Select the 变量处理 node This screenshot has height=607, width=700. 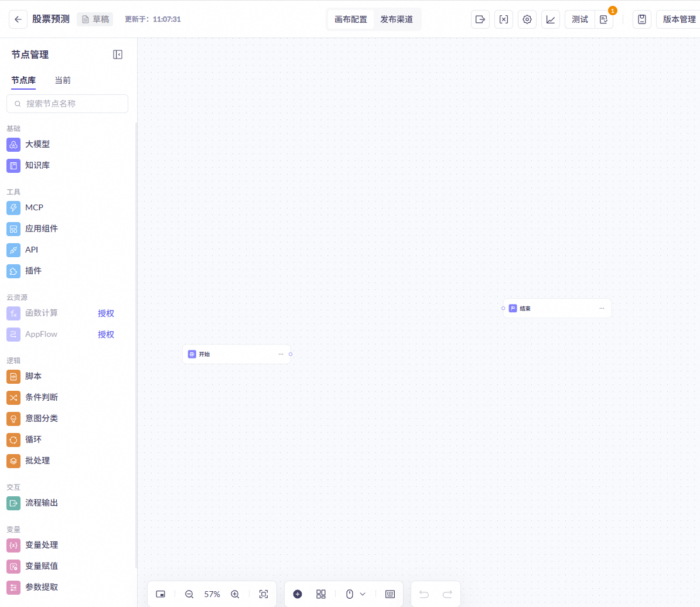tap(32, 545)
